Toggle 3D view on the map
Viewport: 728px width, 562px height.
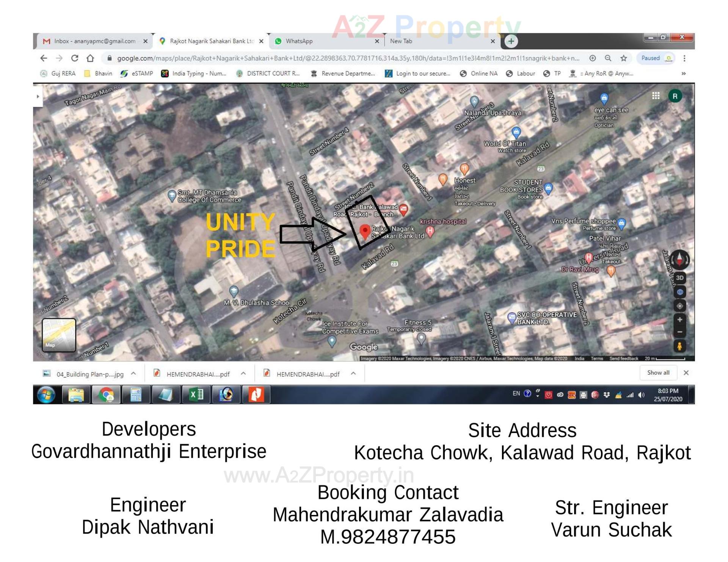680,278
